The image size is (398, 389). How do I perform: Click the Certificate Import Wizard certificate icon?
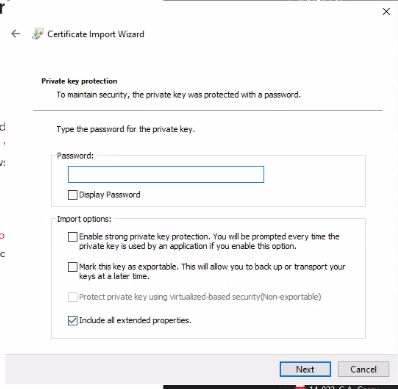37,34
